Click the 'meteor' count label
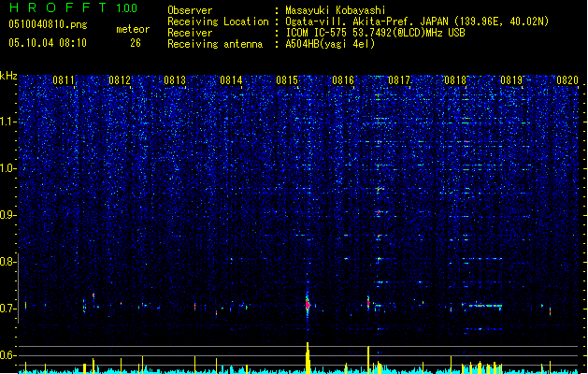588x374 pixels. click(133, 29)
